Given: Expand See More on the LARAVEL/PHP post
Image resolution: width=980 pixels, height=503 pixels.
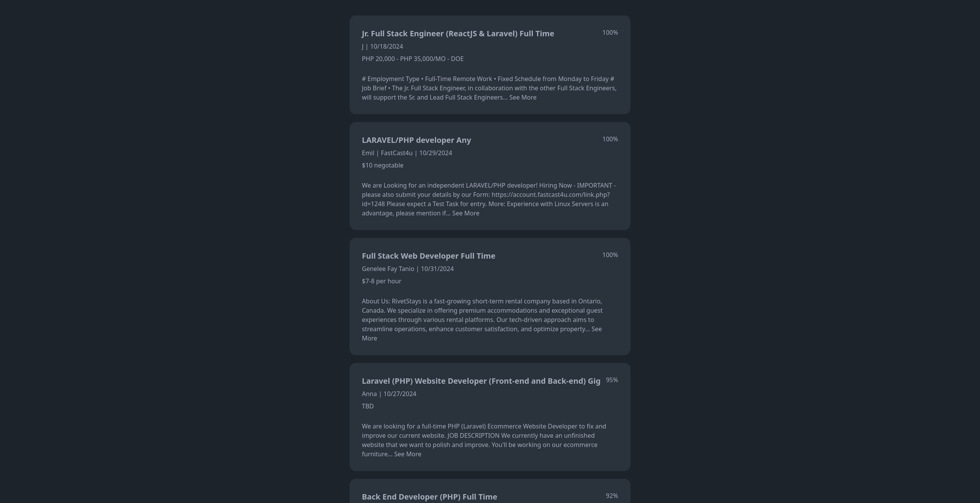Looking at the screenshot, I should pos(465,213).
